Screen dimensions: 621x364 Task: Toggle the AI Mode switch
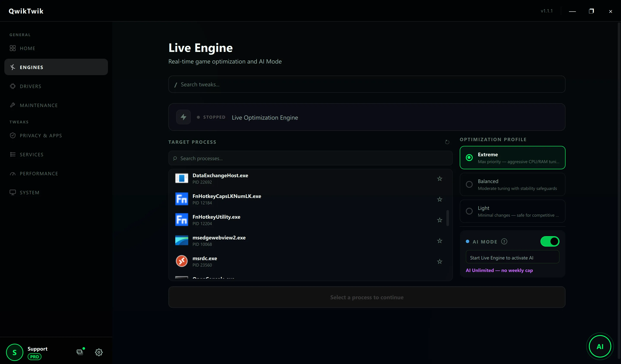coord(550,242)
